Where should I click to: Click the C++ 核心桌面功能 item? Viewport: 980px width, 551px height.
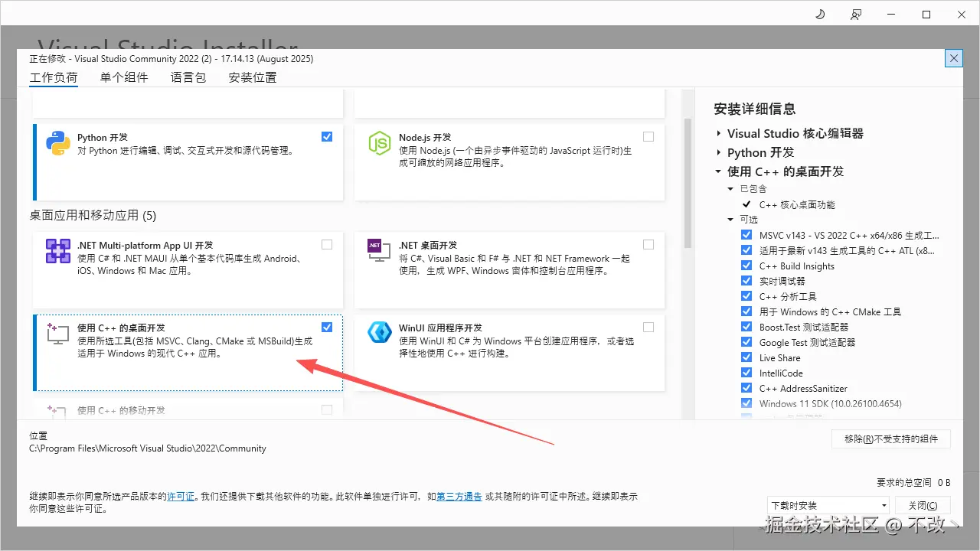[x=797, y=204]
